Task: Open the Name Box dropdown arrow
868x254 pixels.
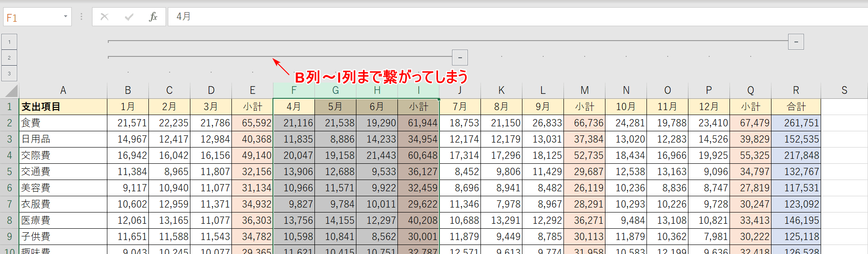Action: tap(65, 17)
